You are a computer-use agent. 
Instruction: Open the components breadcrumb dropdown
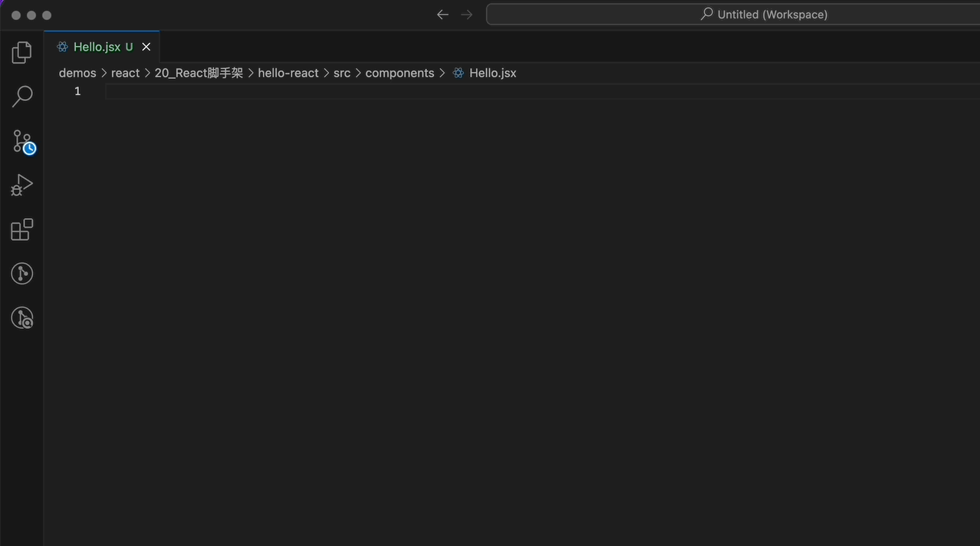(x=400, y=72)
